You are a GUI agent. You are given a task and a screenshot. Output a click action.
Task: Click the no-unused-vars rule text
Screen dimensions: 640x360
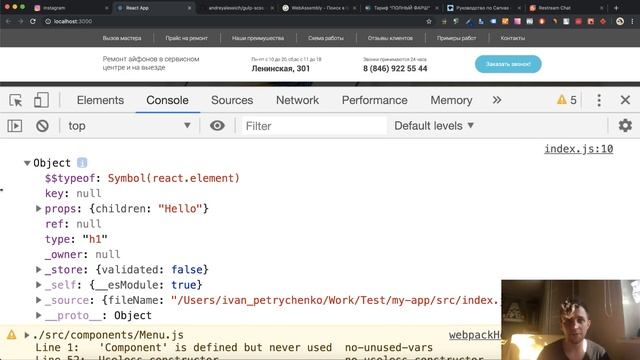tap(389, 348)
